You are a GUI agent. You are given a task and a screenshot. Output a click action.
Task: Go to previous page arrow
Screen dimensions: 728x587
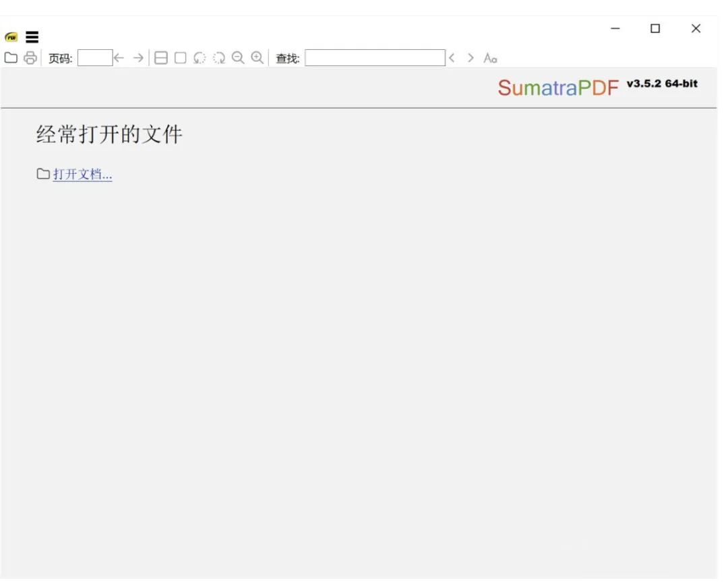[x=119, y=58]
